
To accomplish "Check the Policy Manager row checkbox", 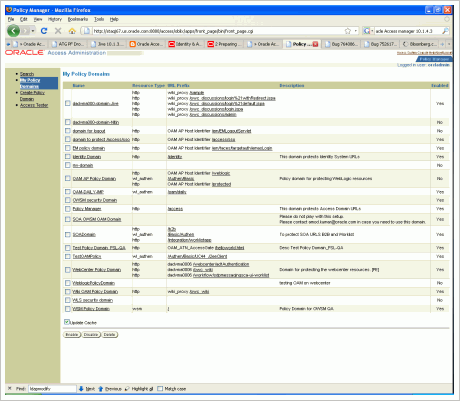I will (x=68, y=208).
